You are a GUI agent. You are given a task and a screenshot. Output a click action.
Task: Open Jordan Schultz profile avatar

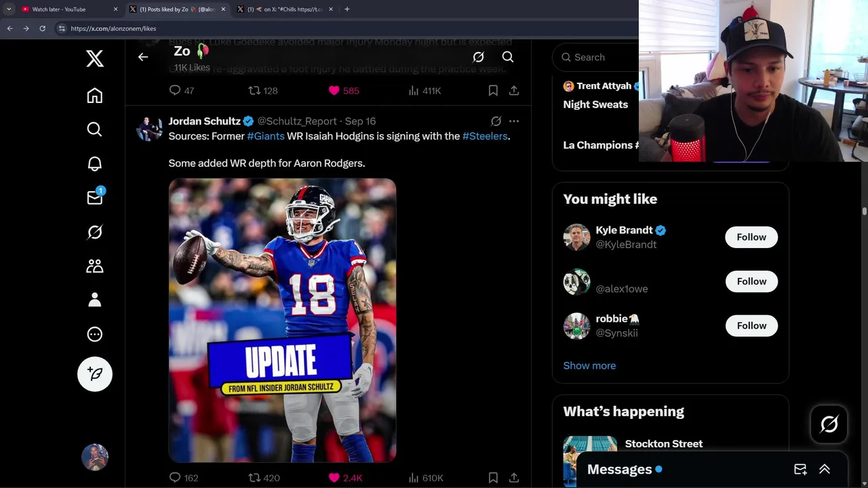point(149,128)
